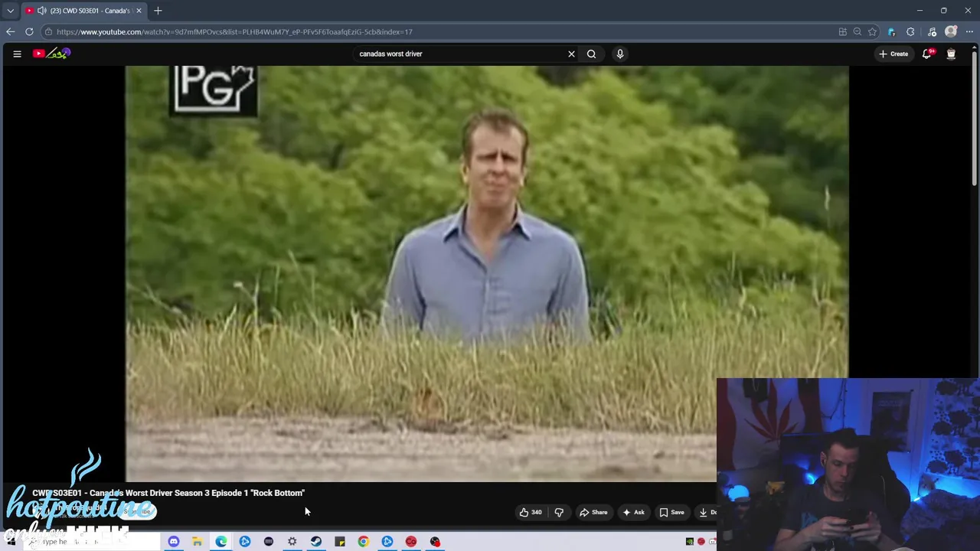The height and width of the screenshot is (551, 980).
Task: Mute the tab via speaker icon
Action: pyautogui.click(x=41, y=11)
